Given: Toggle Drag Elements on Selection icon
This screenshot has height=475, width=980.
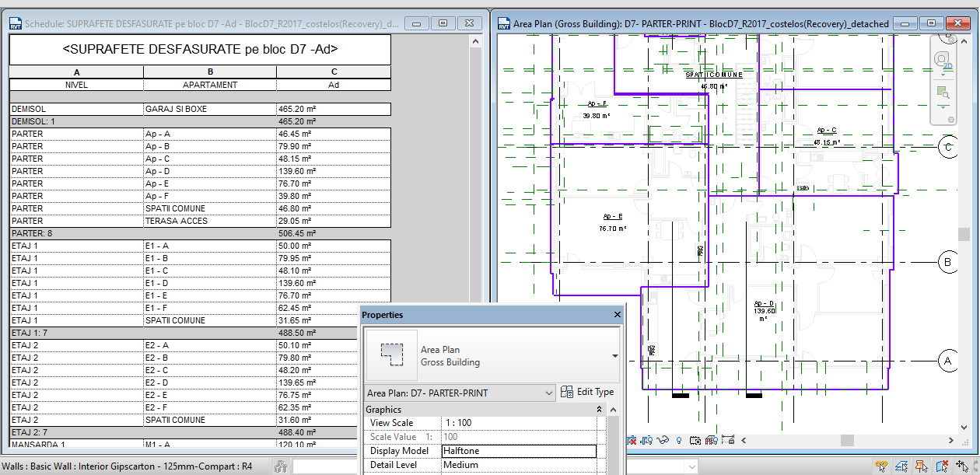Looking at the screenshot, I should pyautogui.click(x=962, y=466).
